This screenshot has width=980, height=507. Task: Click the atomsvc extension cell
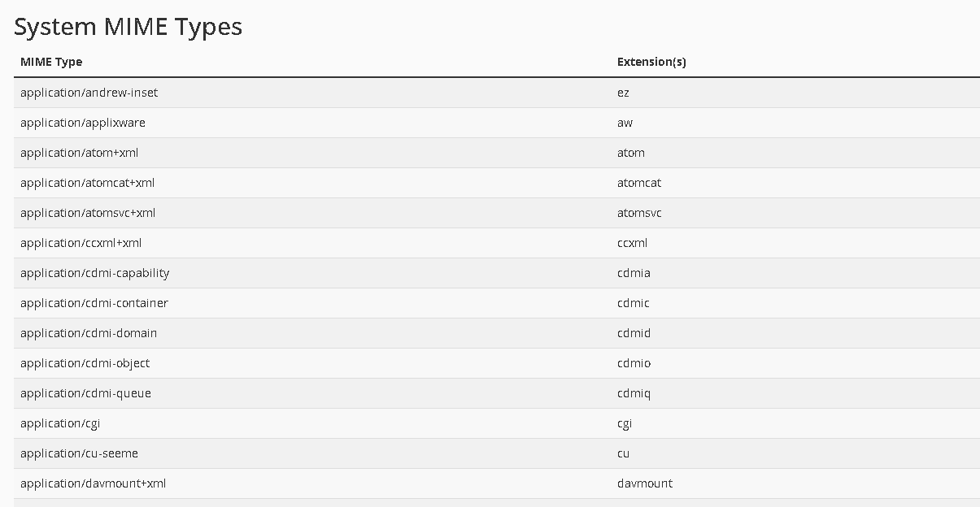[639, 213]
